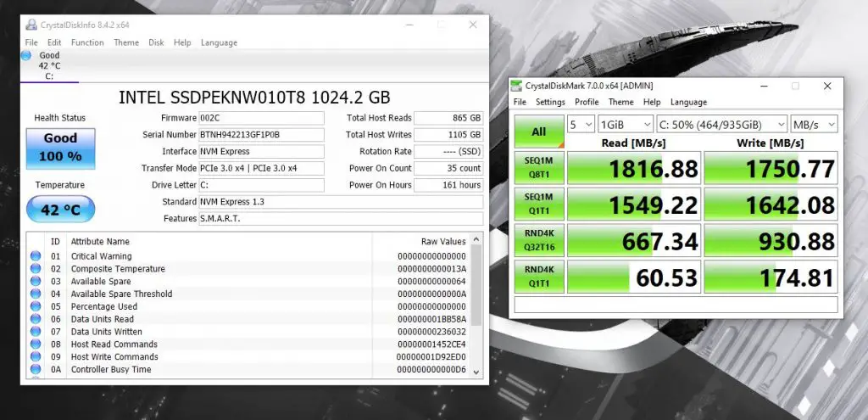Click status orb of Controller Busy Time row
Viewport: 868px width, 420px height.
[x=36, y=369]
